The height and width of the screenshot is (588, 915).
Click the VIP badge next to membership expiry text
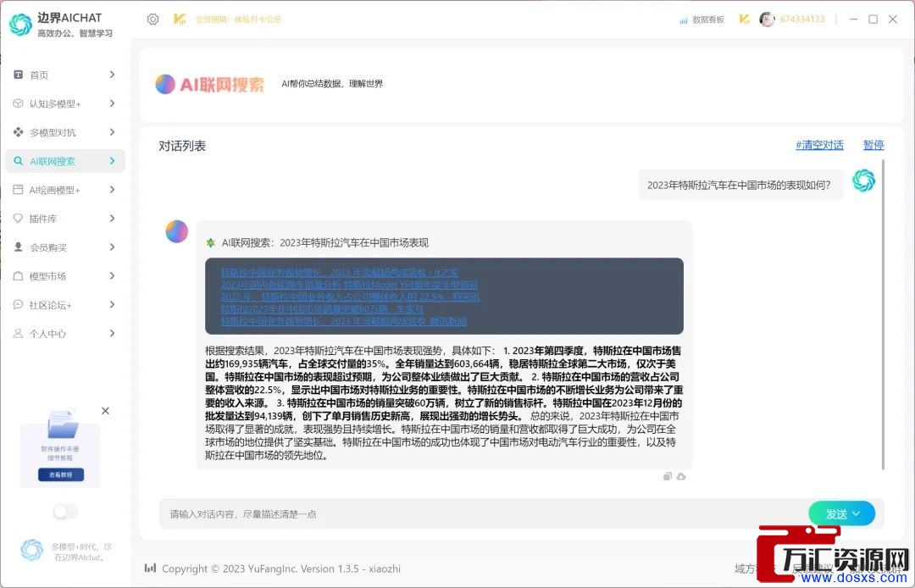click(179, 19)
